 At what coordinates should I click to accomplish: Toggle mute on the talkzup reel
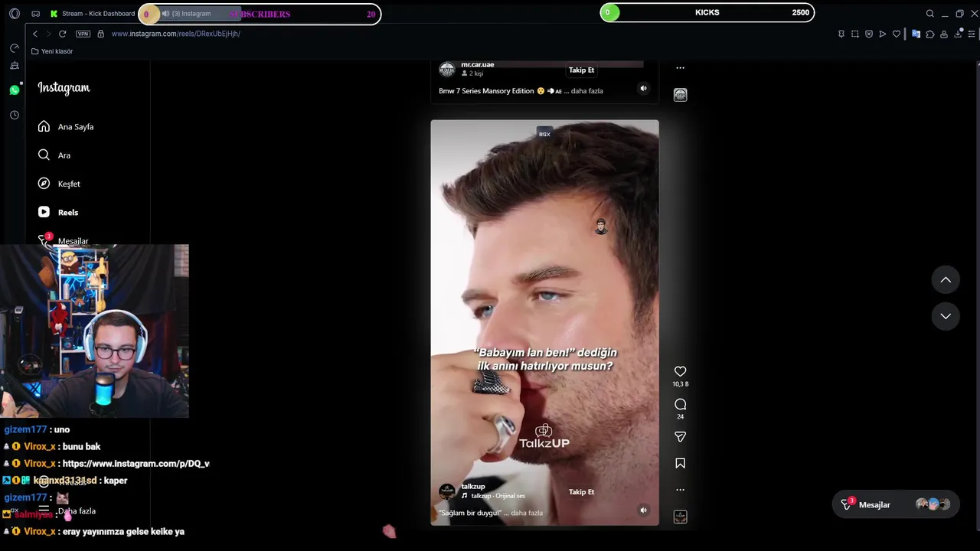tap(643, 510)
